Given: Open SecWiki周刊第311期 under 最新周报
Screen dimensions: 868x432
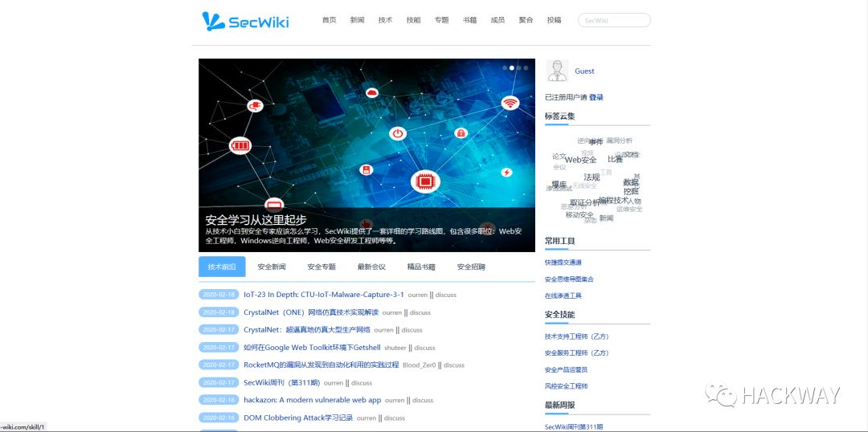Looking at the screenshot, I should click(x=574, y=426).
